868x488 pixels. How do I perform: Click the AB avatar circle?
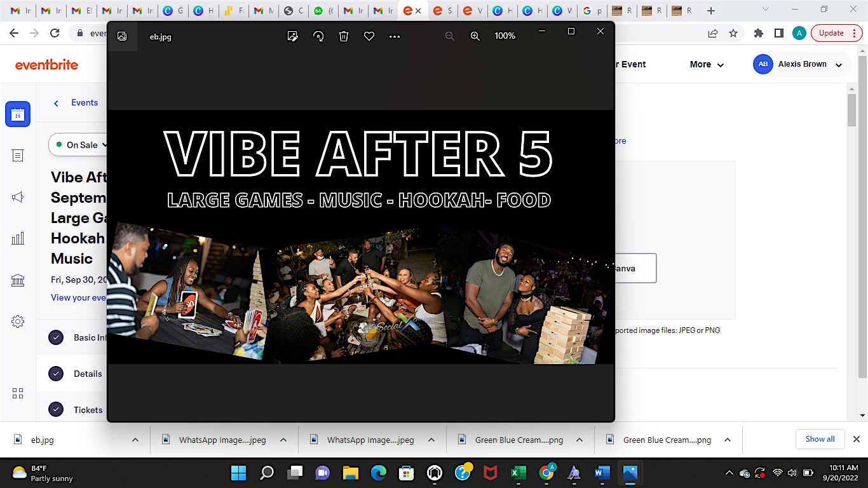(763, 64)
